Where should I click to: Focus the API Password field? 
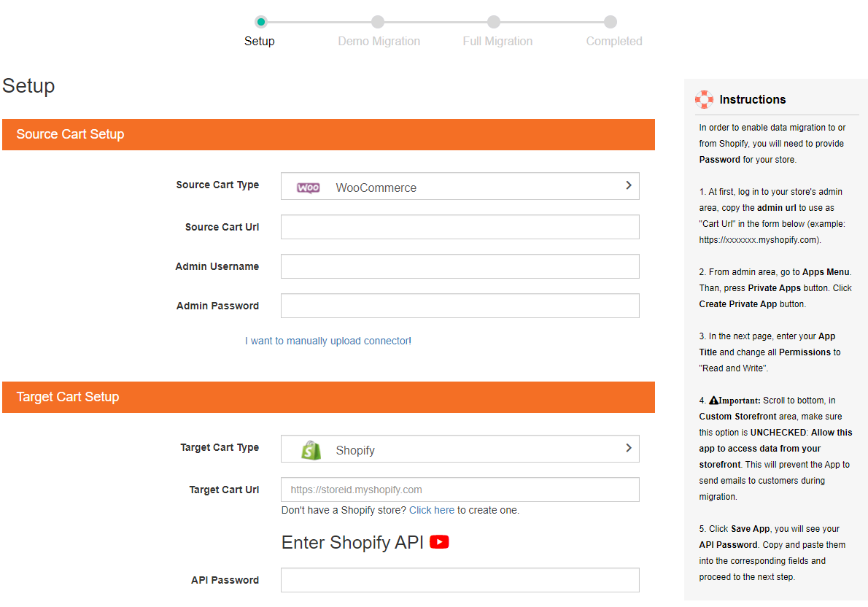coord(460,580)
